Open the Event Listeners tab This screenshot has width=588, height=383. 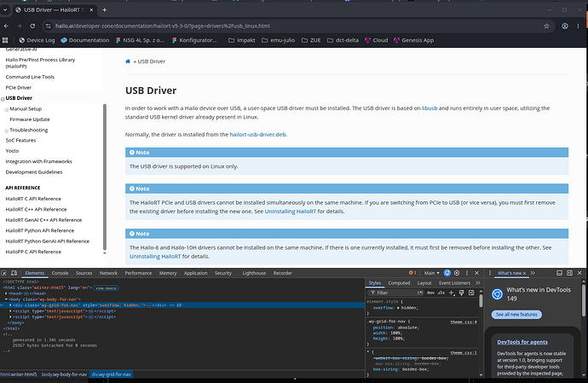coord(454,282)
